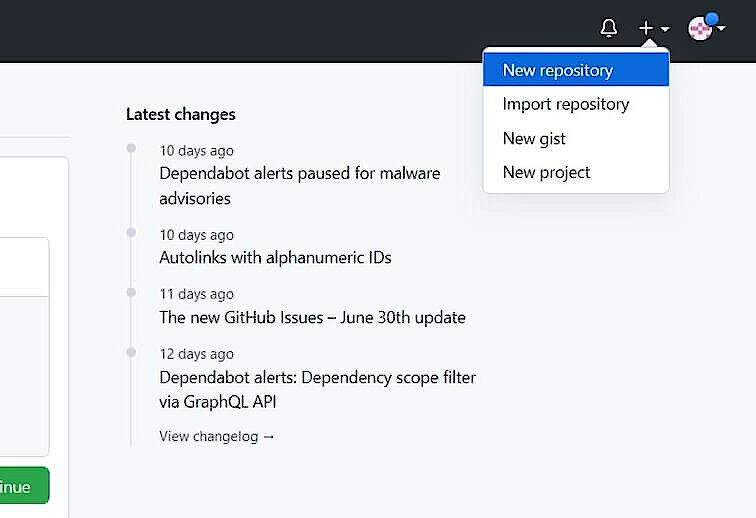The width and height of the screenshot is (756, 518).
Task: Expand the caret beside the user avatar
Action: click(722, 28)
